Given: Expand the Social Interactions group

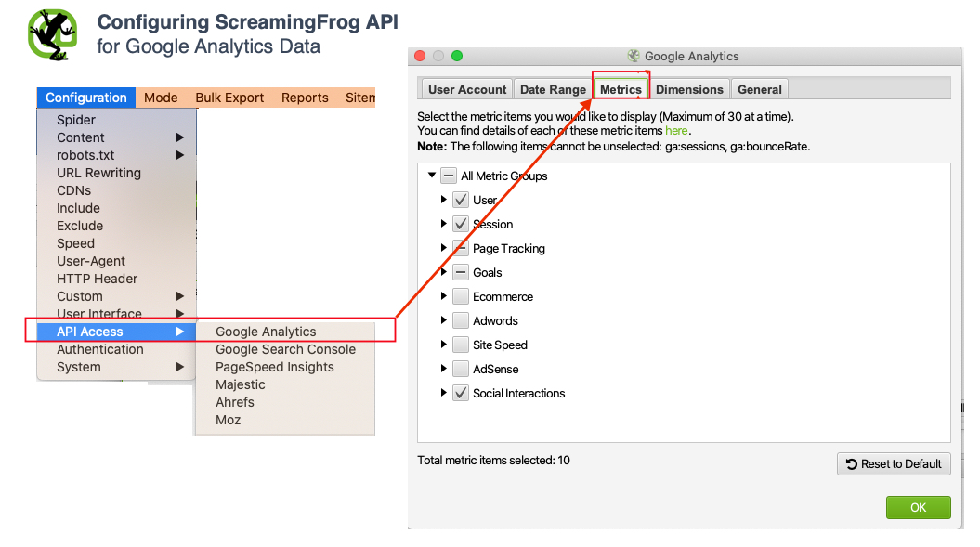Looking at the screenshot, I should click(444, 393).
